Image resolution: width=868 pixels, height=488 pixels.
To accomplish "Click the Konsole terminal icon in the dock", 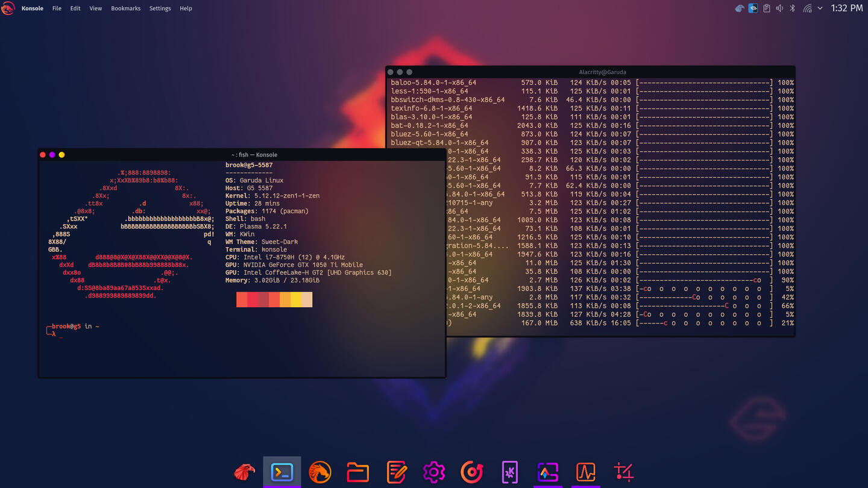I will click(x=282, y=472).
